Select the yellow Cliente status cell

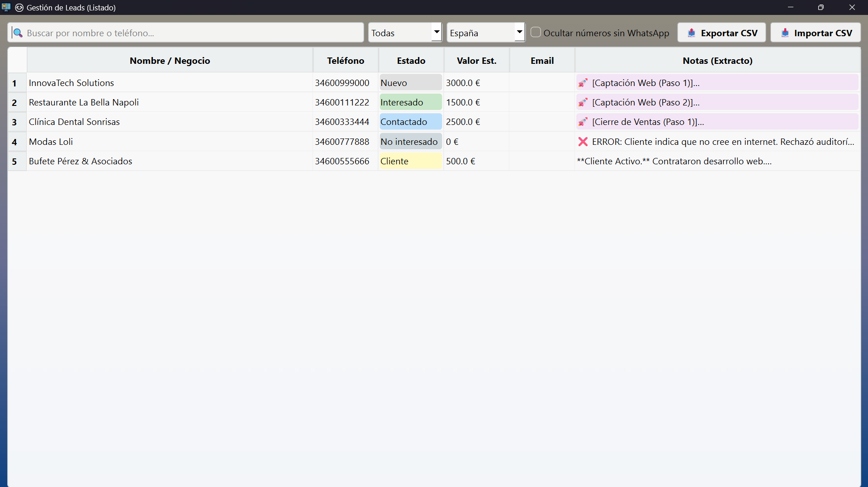pyautogui.click(x=410, y=162)
